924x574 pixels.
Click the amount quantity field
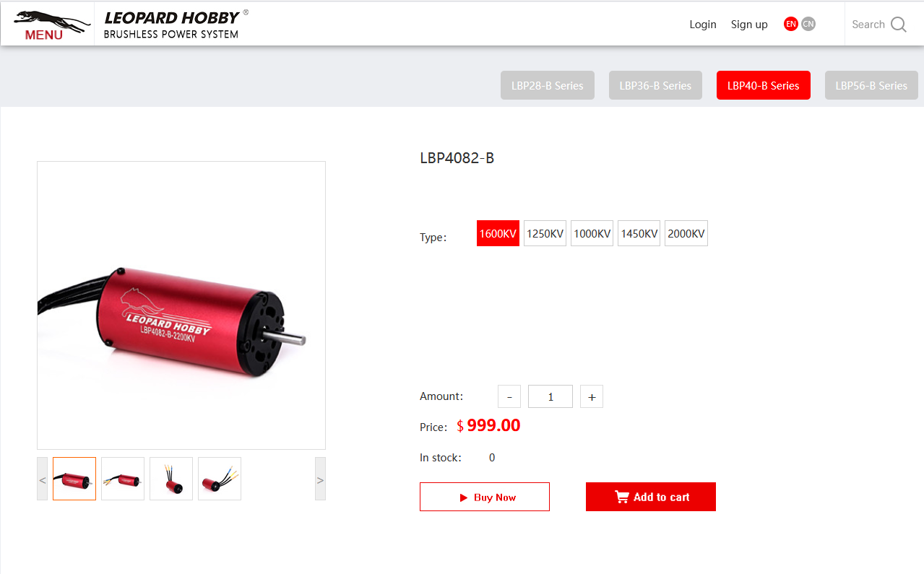pos(550,396)
